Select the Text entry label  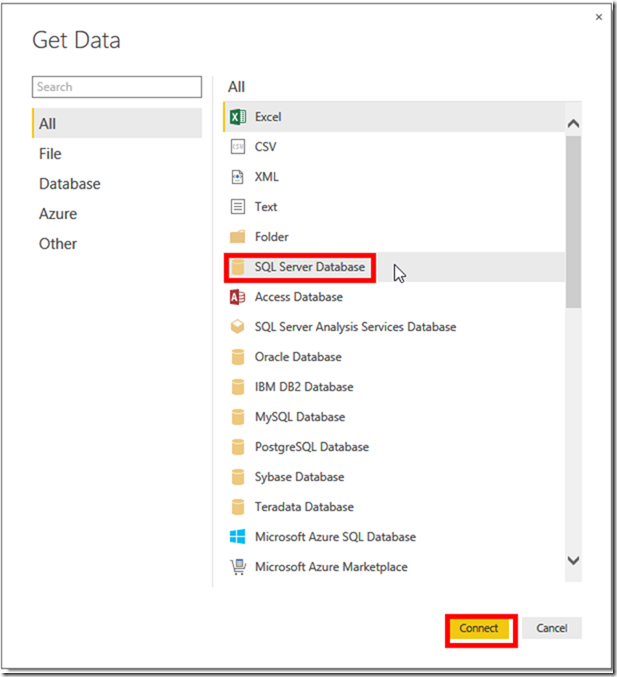click(x=266, y=207)
